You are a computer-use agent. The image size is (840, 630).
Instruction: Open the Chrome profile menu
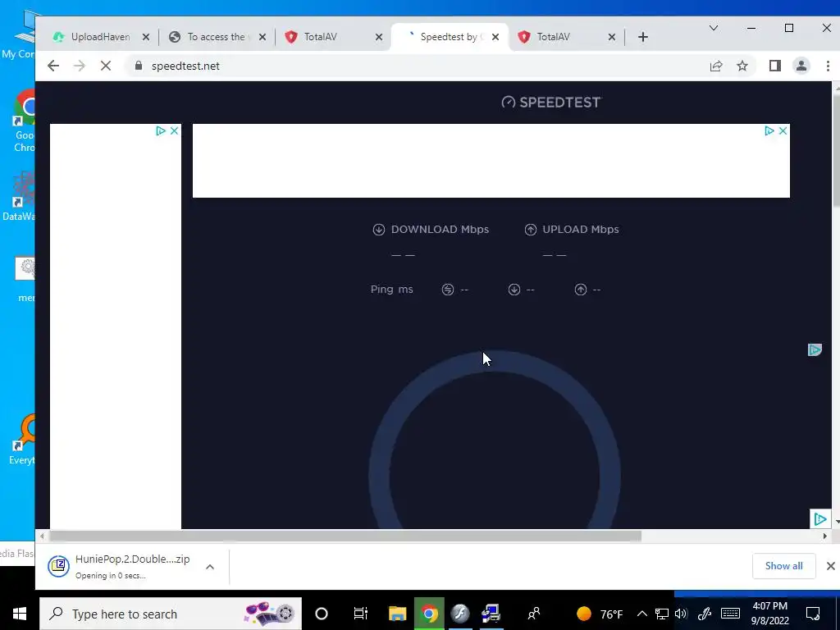801,66
